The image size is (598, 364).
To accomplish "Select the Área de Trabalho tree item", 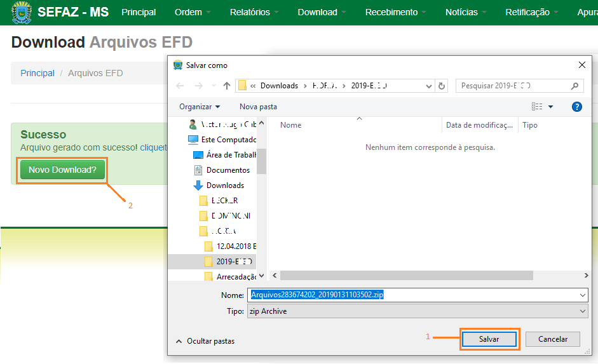I will (231, 155).
